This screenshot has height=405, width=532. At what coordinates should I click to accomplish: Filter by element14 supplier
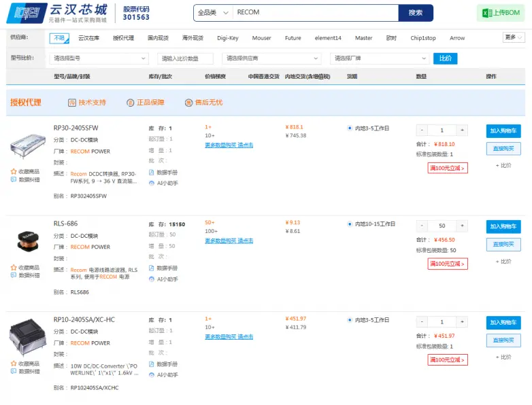click(x=328, y=38)
